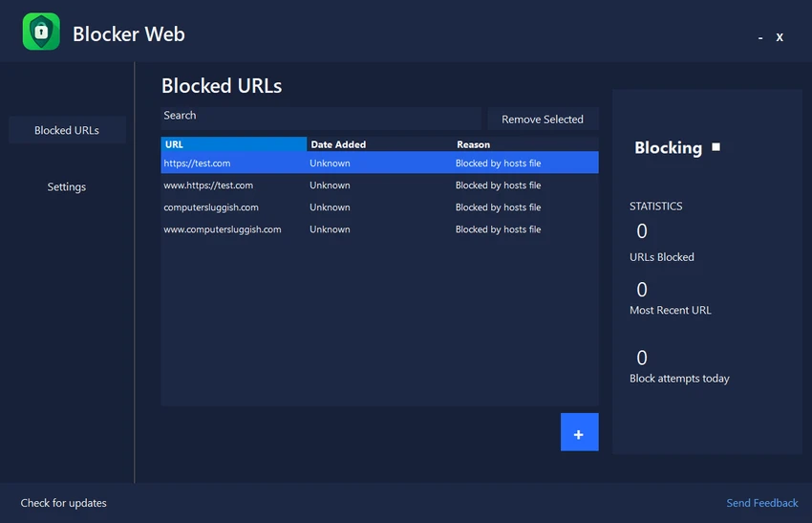Viewport: 812px width, 523px height.
Task: Click Blocked by hosts file in computersluggish.com row
Action: 498,207
